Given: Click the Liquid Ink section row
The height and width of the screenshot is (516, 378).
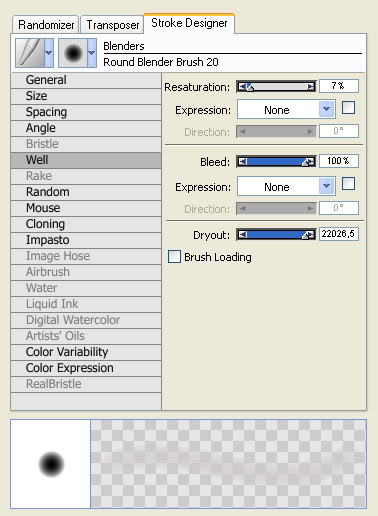Looking at the screenshot, I should point(86,304).
